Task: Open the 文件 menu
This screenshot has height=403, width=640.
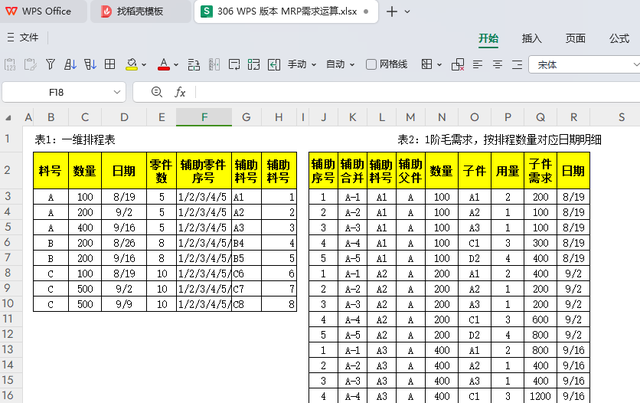Action: [x=23, y=38]
